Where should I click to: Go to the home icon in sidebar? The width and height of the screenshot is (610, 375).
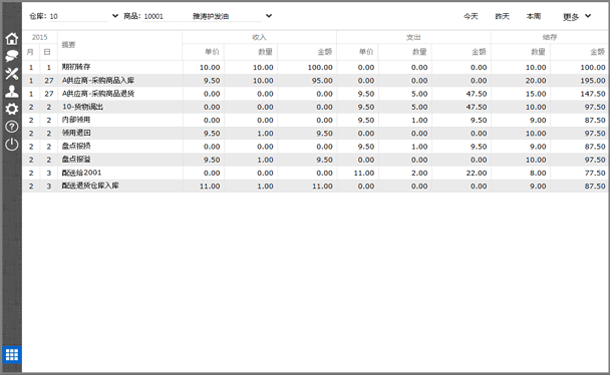[12, 39]
